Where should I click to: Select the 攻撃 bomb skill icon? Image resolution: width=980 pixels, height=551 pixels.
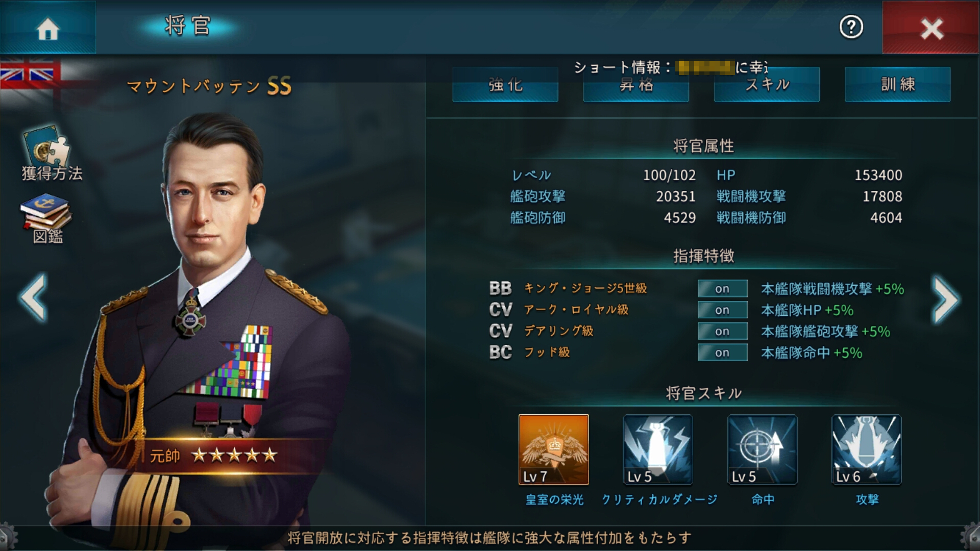(x=867, y=449)
